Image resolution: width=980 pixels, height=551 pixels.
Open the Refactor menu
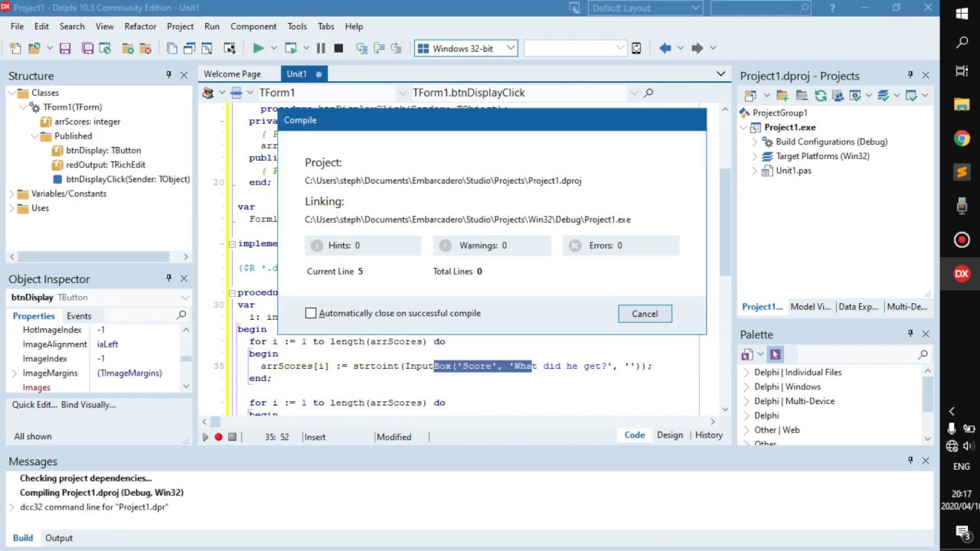(x=140, y=26)
